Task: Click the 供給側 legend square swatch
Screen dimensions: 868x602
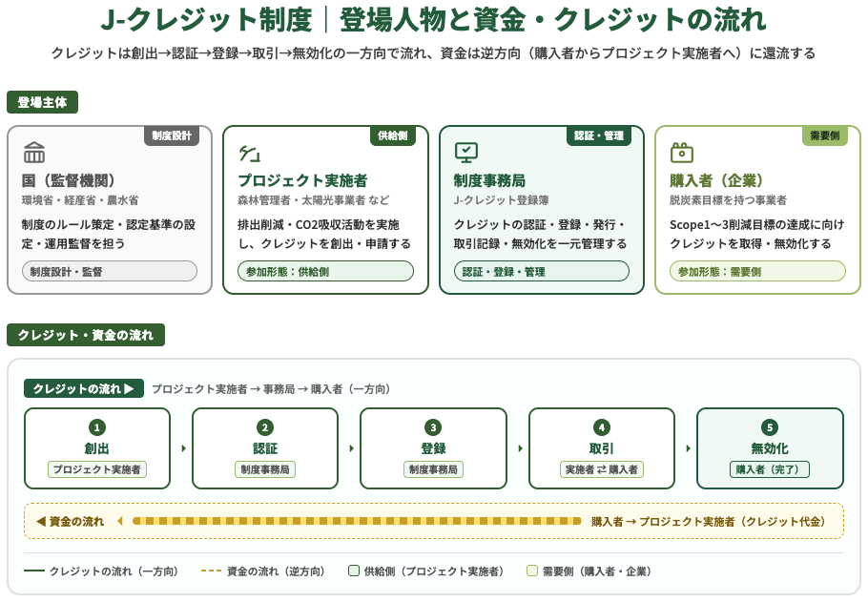Action: point(354,571)
